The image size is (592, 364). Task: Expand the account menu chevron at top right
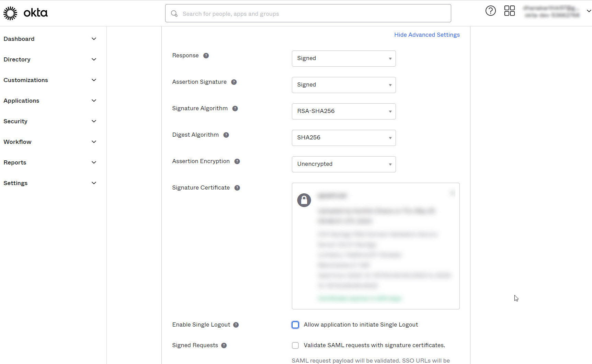[x=588, y=11]
